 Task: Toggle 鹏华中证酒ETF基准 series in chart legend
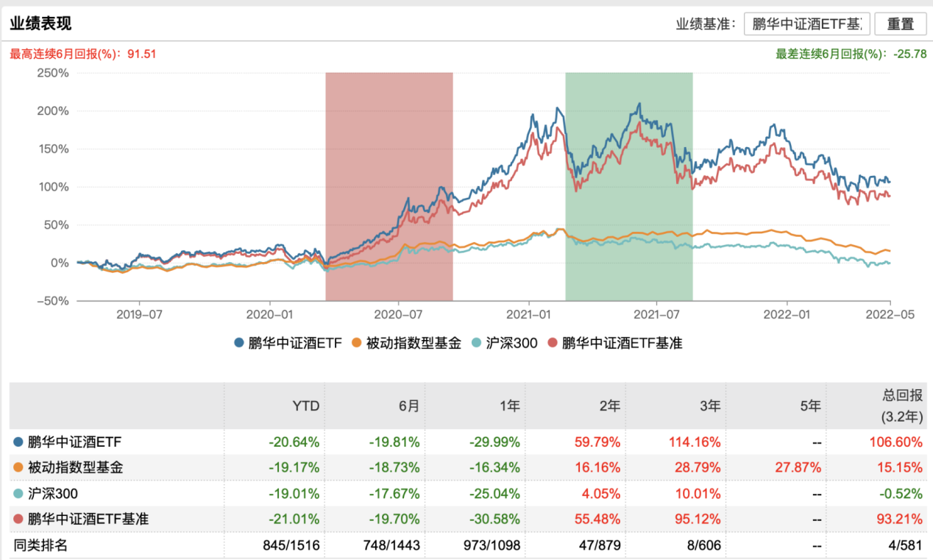pos(615,342)
